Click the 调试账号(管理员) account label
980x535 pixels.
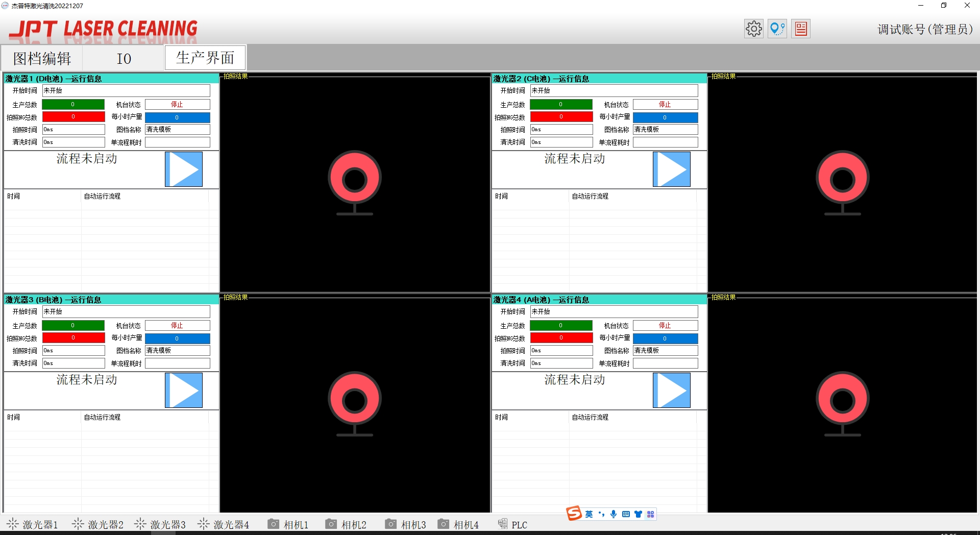(925, 29)
